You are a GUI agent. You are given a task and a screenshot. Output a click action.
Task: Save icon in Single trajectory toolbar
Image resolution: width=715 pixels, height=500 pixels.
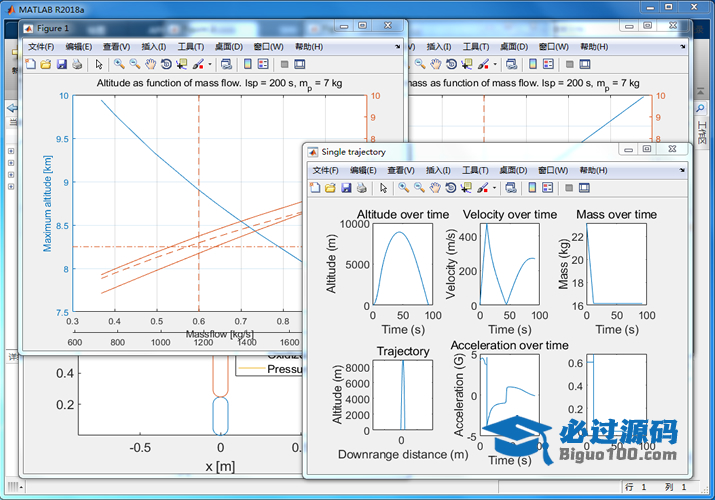pyautogui.click(x=346, y=188)
